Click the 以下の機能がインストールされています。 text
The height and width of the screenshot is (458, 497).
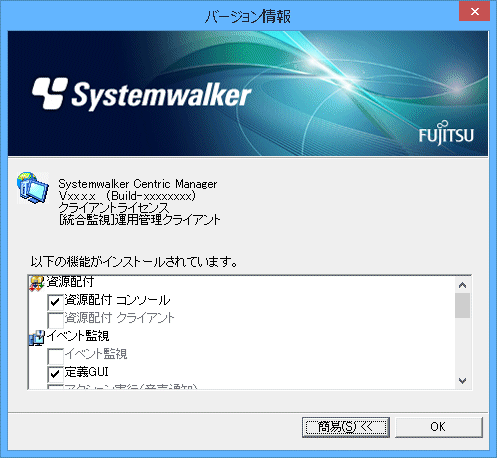tap(134, 262)
